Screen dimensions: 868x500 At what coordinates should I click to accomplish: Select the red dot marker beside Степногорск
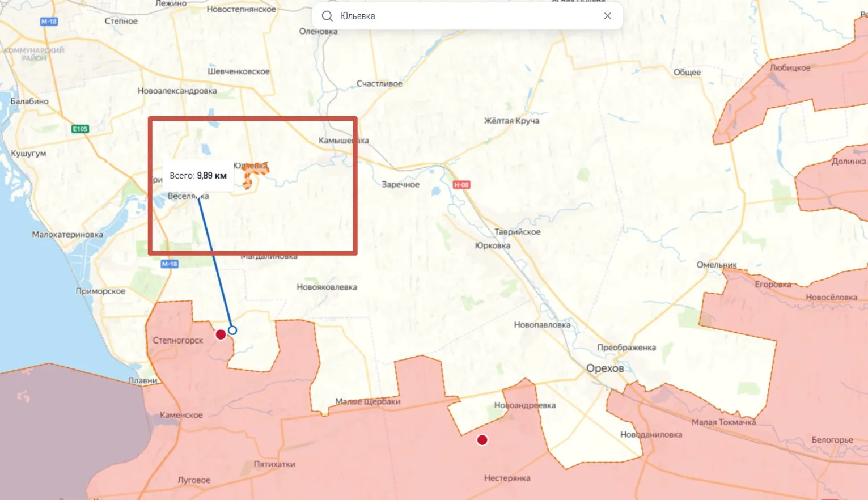coord(221,334)
